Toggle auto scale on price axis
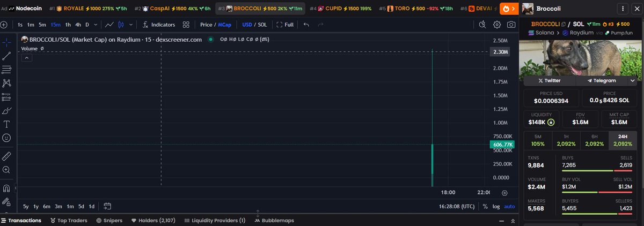The width and height of the screenshot is (644, 226). pos(509,206)
